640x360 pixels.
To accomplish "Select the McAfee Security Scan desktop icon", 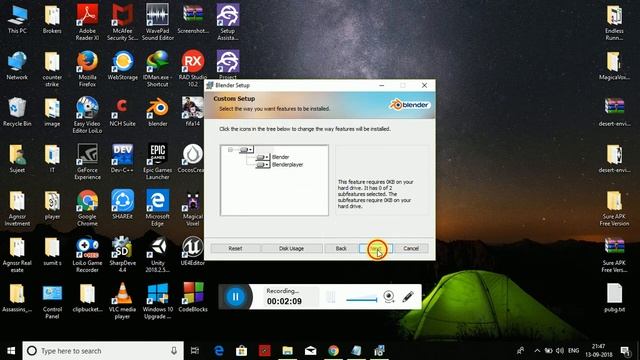I will [122, 22].
